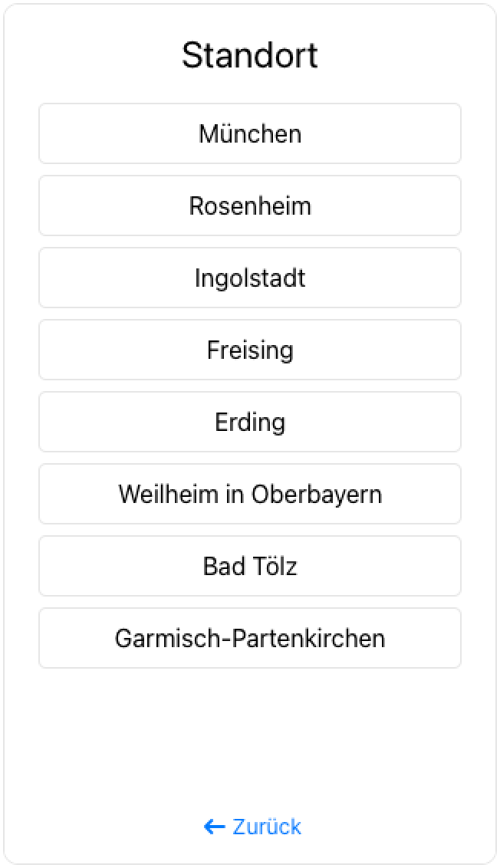This screenshot has width=500, height=868.
Task: Tap the first location button, München
Action: (x=250, y=134)
